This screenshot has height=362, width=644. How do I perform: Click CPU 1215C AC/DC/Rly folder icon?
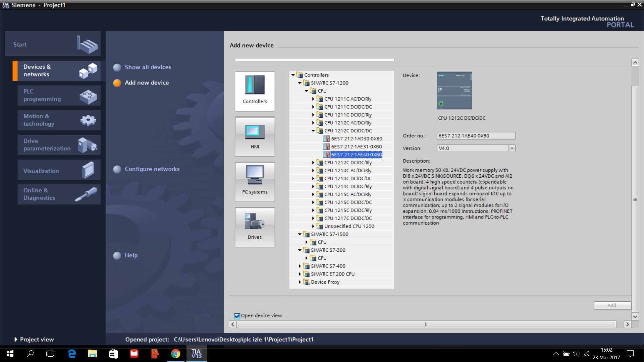[x=320, y=194]
